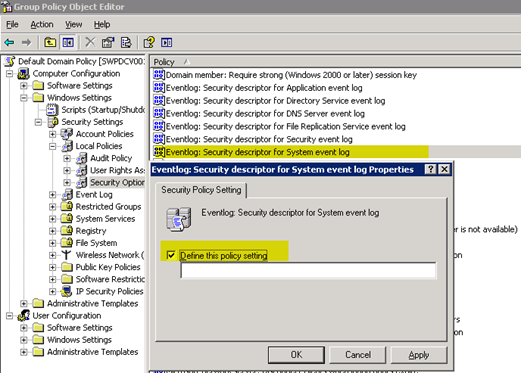Select User Rights Assignment tree item
The image size is (521, 373).
point(117,170)
